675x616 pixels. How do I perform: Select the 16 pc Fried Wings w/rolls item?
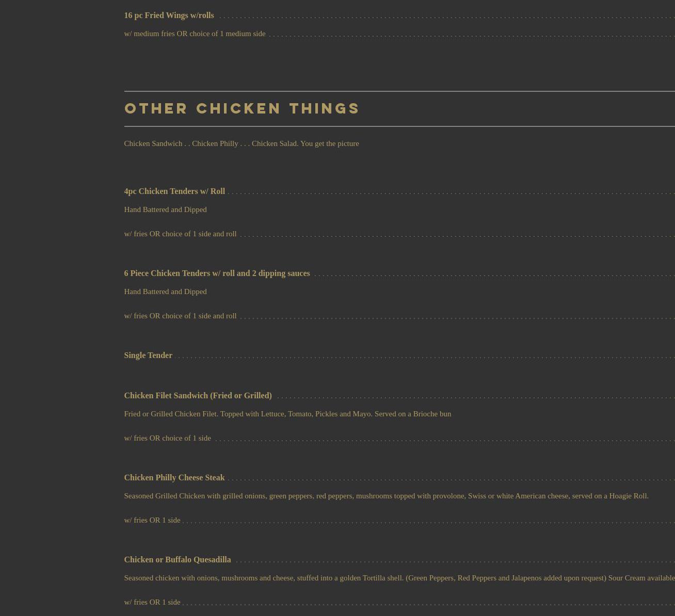169,15
